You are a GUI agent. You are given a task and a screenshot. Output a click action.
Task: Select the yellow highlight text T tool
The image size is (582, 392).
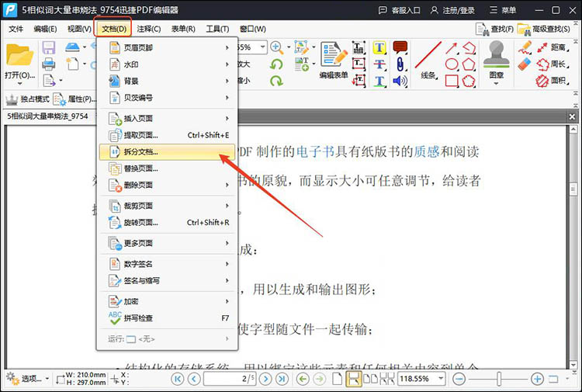[x=379, y=47]
